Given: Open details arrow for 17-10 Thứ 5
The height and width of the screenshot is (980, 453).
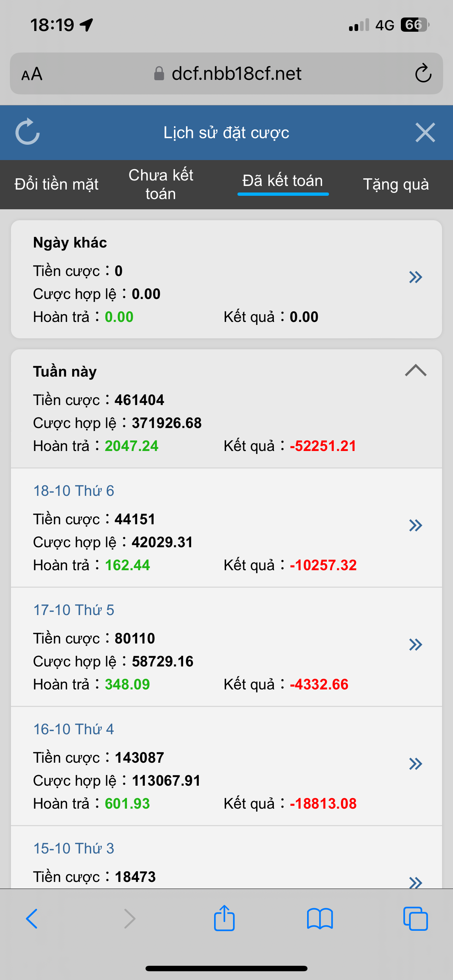Looking at the screenshot, I should 415,645.
